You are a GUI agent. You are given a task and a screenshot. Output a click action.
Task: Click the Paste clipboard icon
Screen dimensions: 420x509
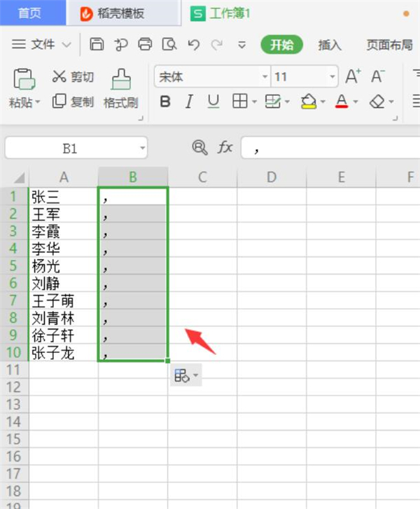pyautogui.click(x=24, y=79)
